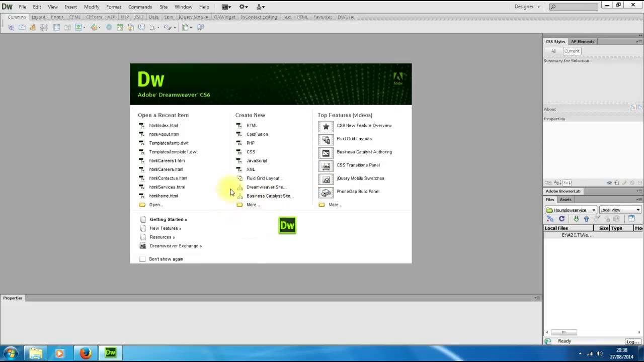Click the CSS6 New Feature Overview video icon
This screenshot has width=644, height=362.
click(326, 126)
